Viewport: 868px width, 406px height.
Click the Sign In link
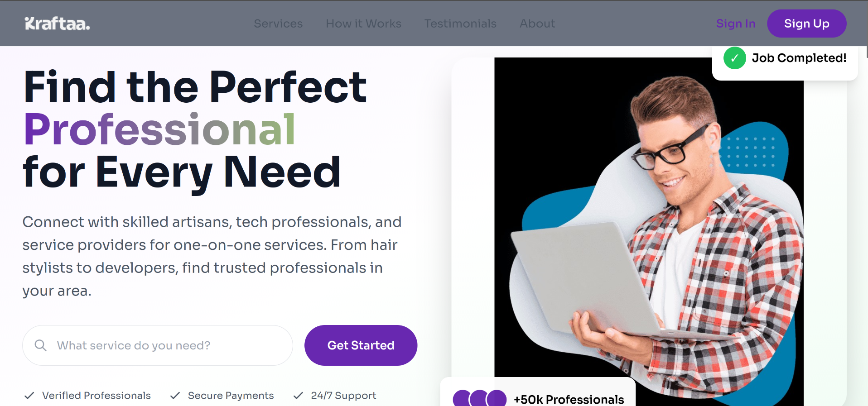736,24
